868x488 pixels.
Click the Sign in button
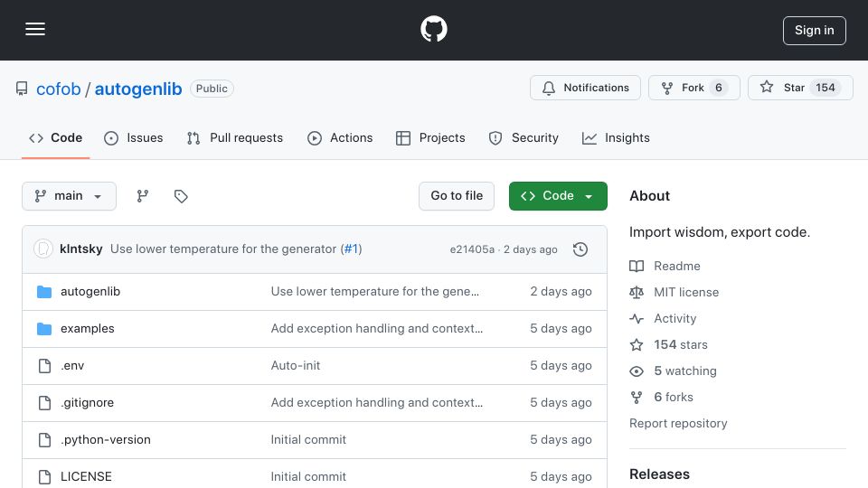814,31
